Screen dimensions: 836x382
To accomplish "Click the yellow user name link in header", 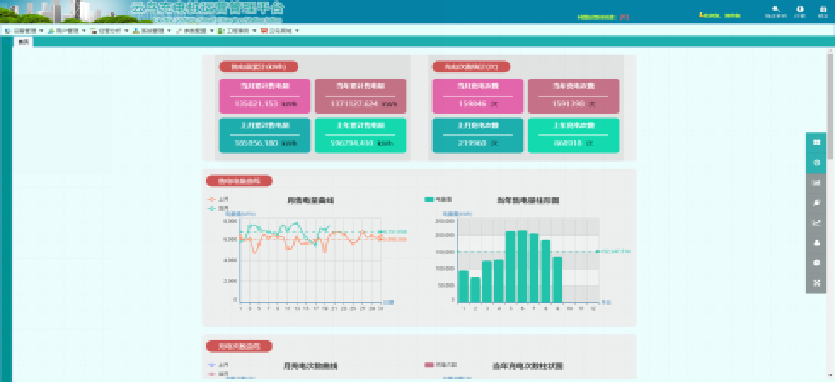I will pyautogui.click(x=720, y=15).
